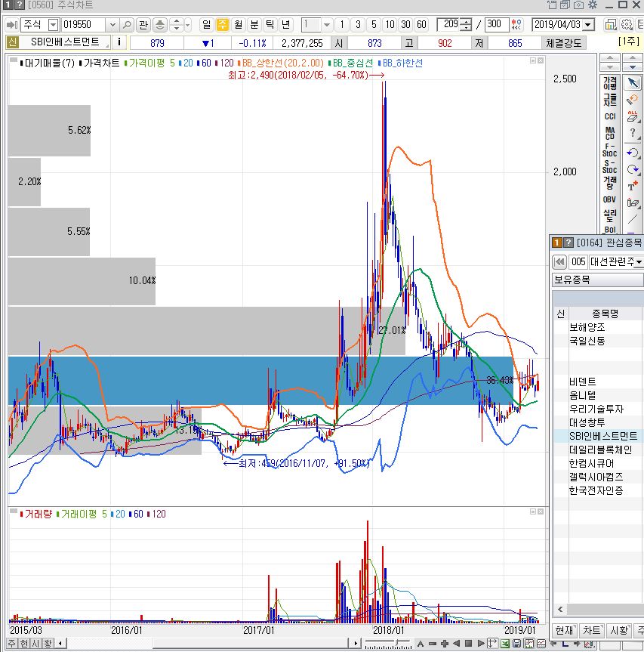Screen dimensions: 644x652
Task: Add the OBV indicator from sidebar
Action: pos(610,199)
